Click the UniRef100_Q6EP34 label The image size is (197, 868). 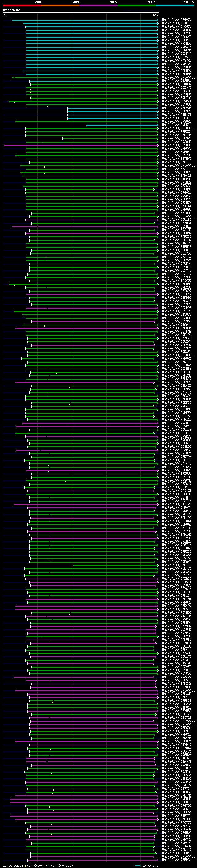177,860
